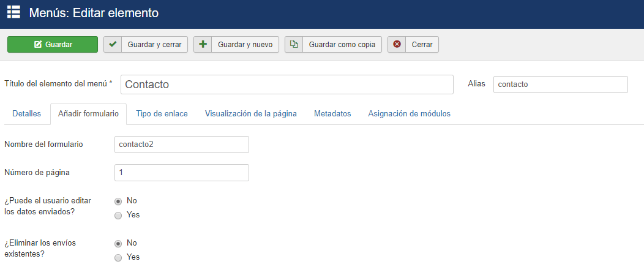Click the pencil icon on Guardar button

[38, 44]
